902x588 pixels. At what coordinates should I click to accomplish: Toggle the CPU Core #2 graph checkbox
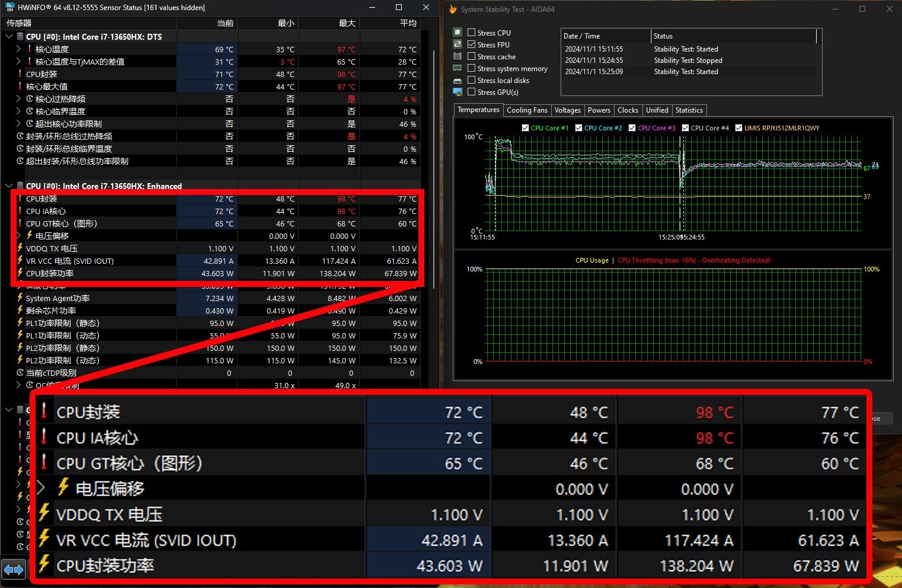(578, 128)
